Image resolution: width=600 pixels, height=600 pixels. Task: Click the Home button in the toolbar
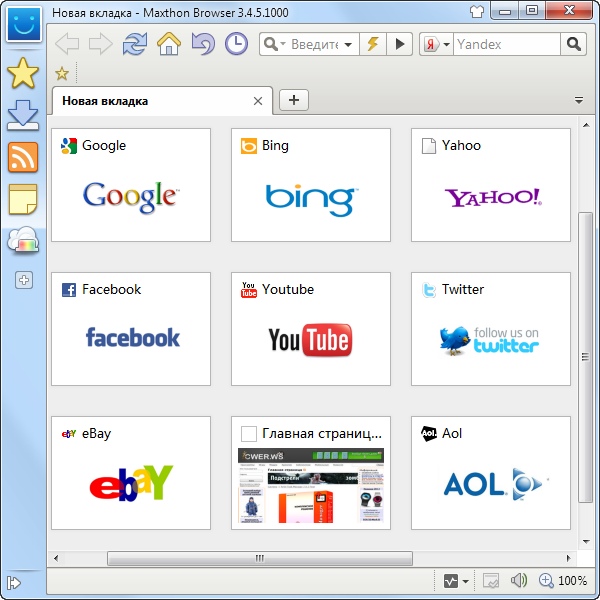tap(168, 44)
